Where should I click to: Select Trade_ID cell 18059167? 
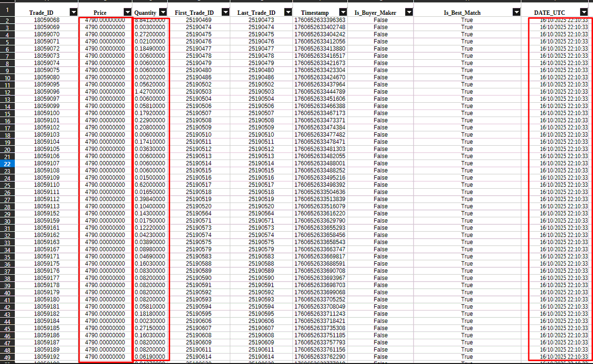click(47, 249)
